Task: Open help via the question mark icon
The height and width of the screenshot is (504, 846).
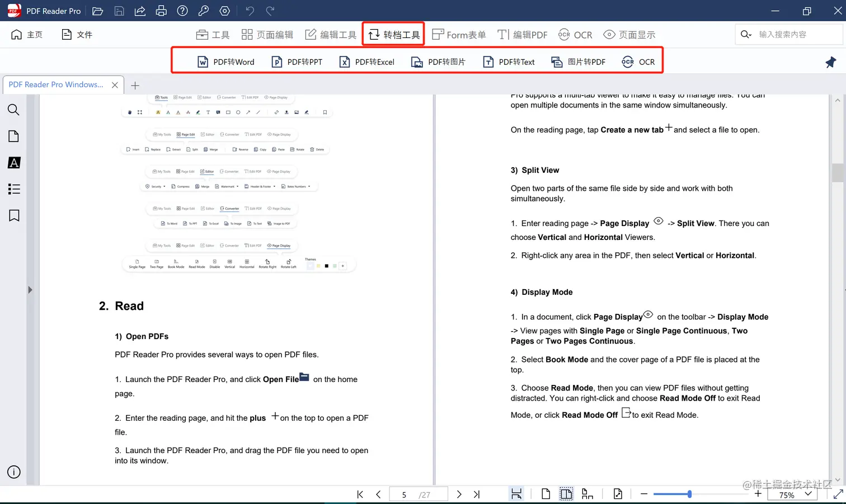Action: point(182,11)
